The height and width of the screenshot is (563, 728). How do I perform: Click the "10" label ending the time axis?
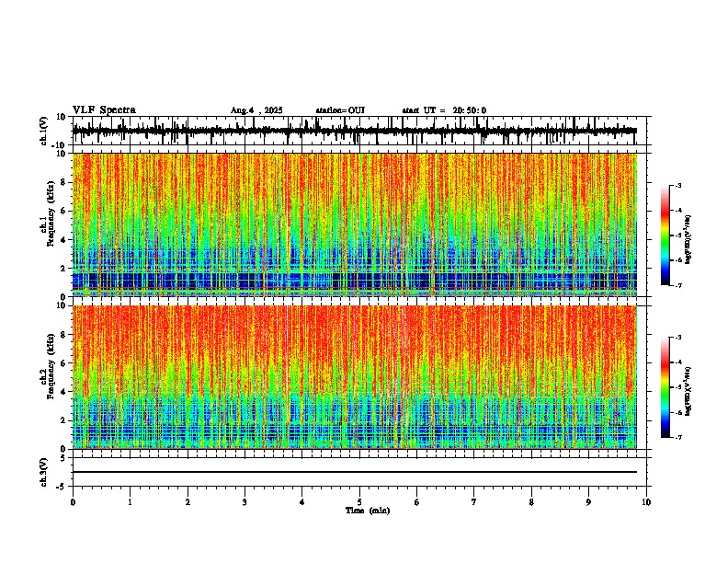646,502
